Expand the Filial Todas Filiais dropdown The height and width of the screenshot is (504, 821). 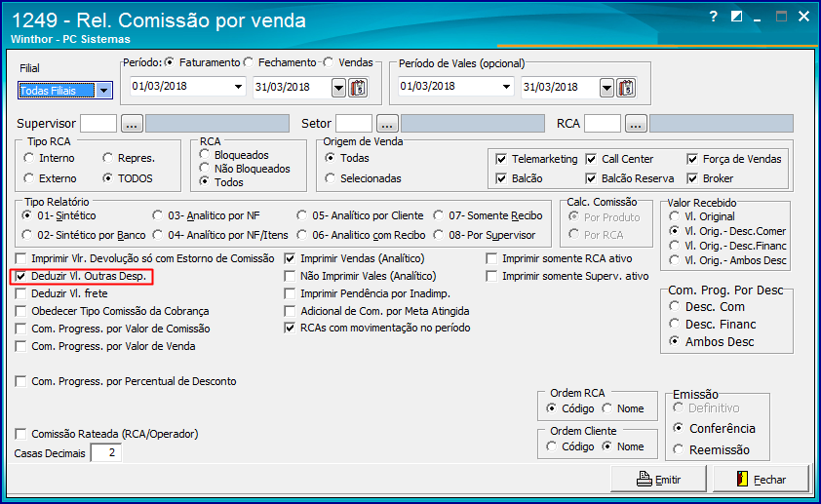[104, 91]
